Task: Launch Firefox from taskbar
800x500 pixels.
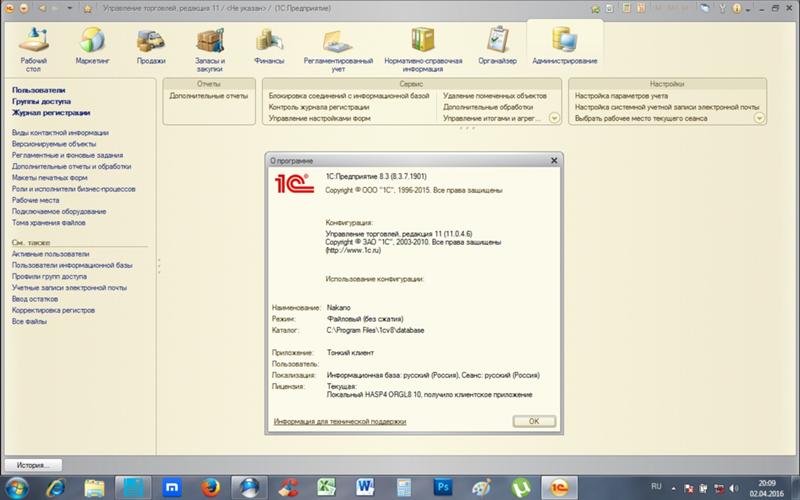Action: coord(210,488)
